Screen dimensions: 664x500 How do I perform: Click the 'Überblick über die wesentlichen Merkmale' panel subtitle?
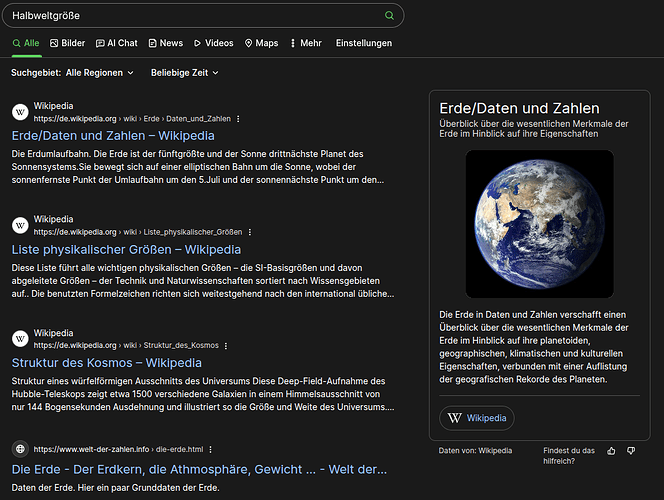(x=534, y=129)
